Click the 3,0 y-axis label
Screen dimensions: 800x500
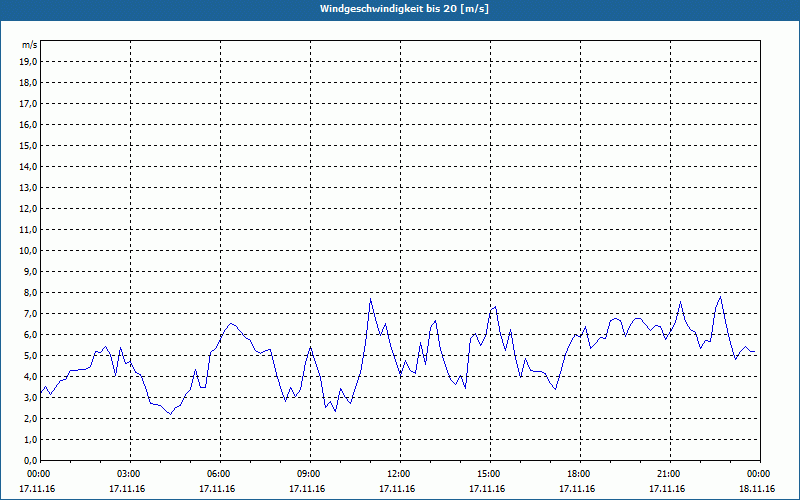[30, 397]
